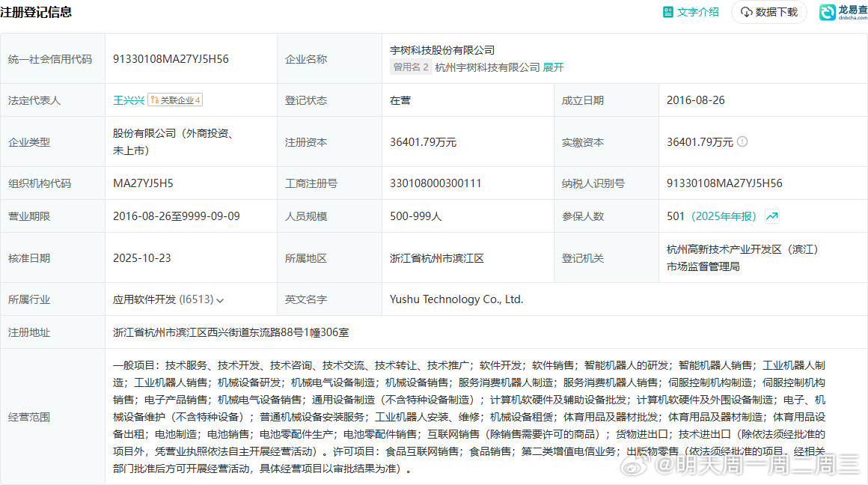Select the approval date 2025-10-23

point(141,258)
